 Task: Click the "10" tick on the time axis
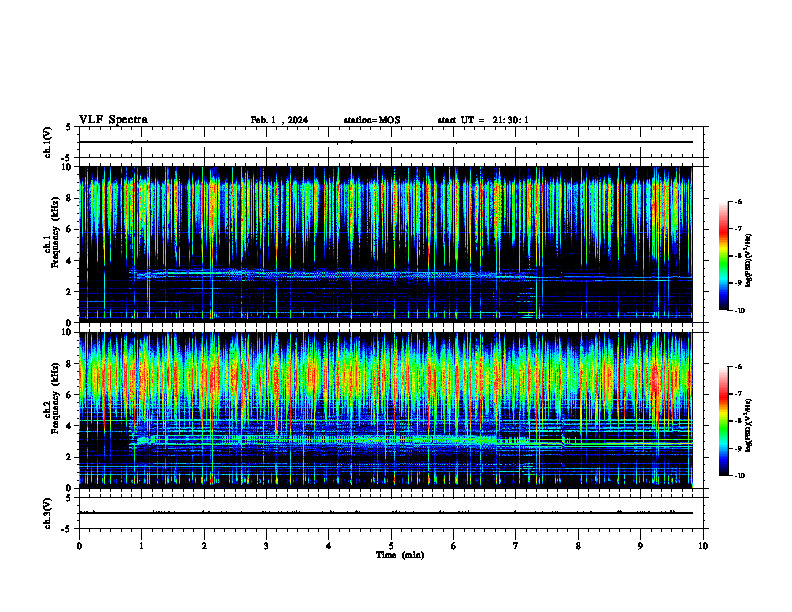click(703, 546)
